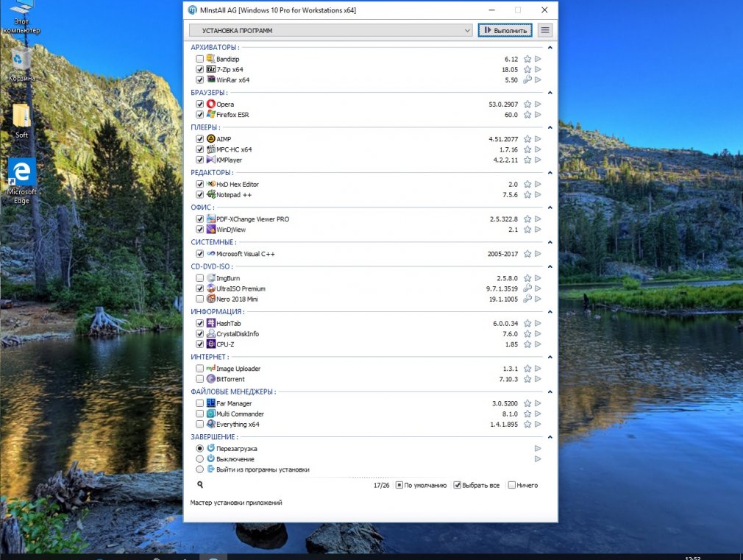Collapse the ИНТЕРНЕТ section
The height and width of the screenshot is (560, 743).
coord(550,357)
